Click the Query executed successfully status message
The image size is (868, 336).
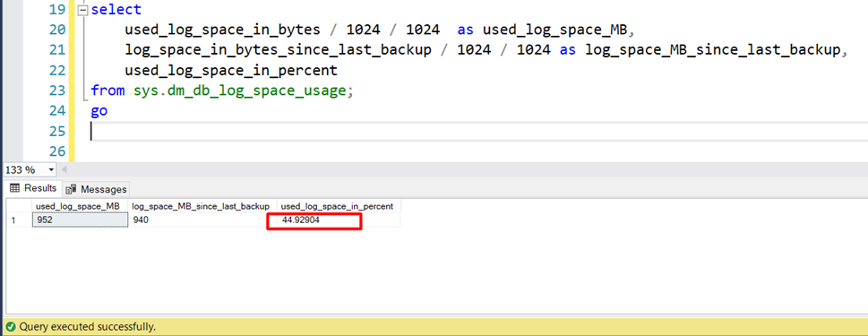pos(88,326)
